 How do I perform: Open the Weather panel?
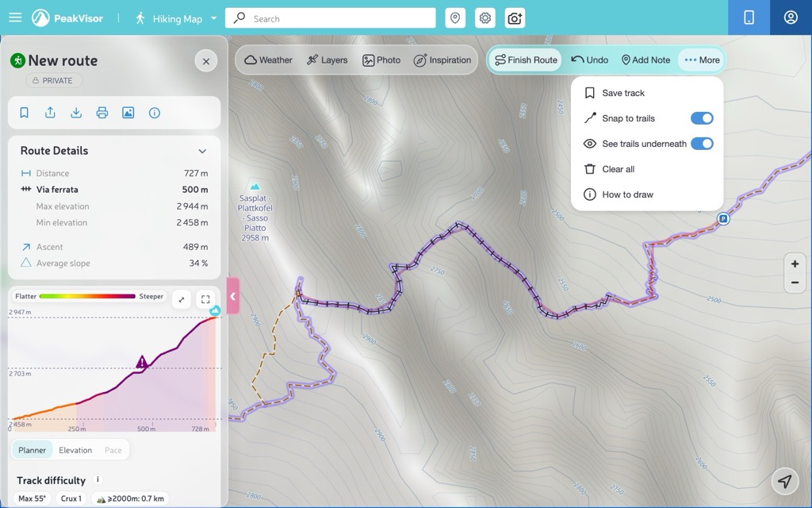[268, 60]
